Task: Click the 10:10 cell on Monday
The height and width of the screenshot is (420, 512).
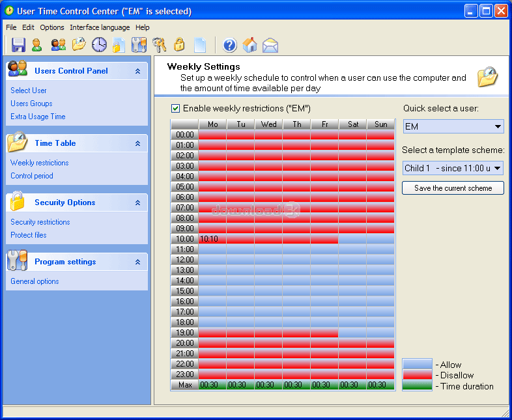Action: coord(212,239)
